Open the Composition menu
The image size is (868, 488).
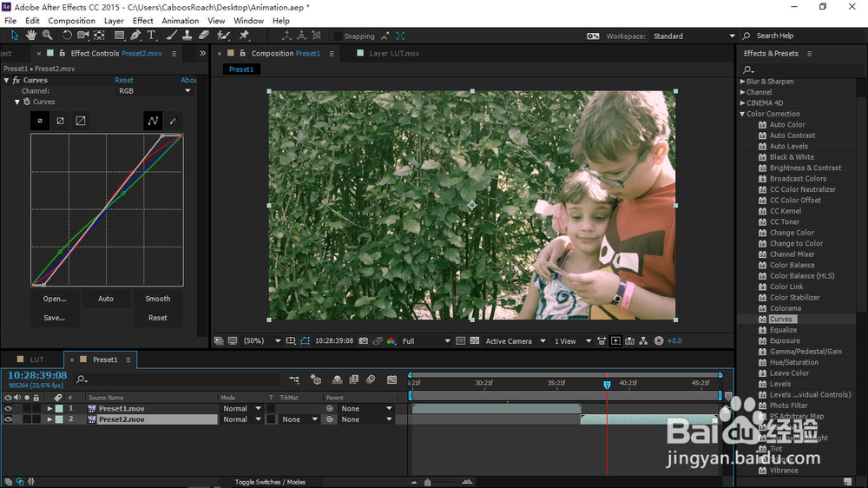(71, 21)
